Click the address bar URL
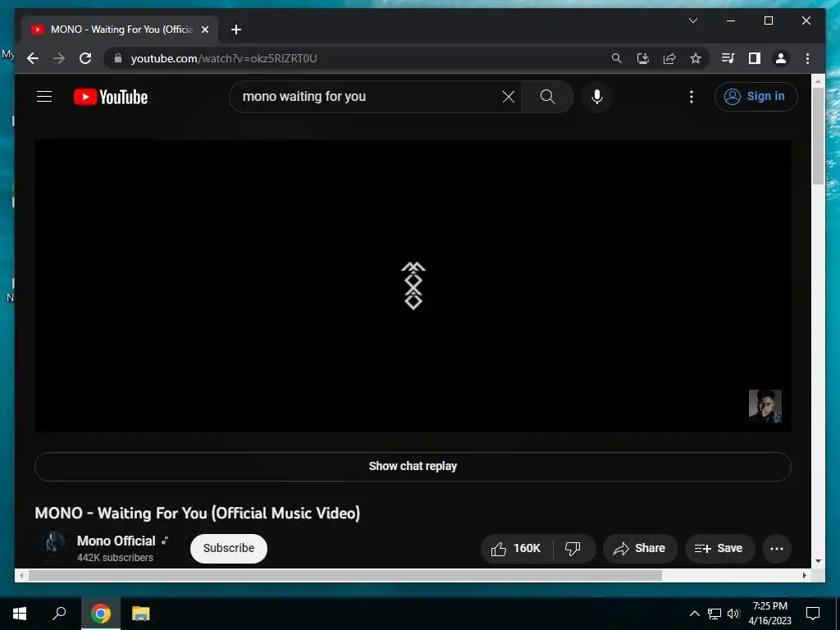The height and width of the screenshot is (630, 840). click(224, 58)
